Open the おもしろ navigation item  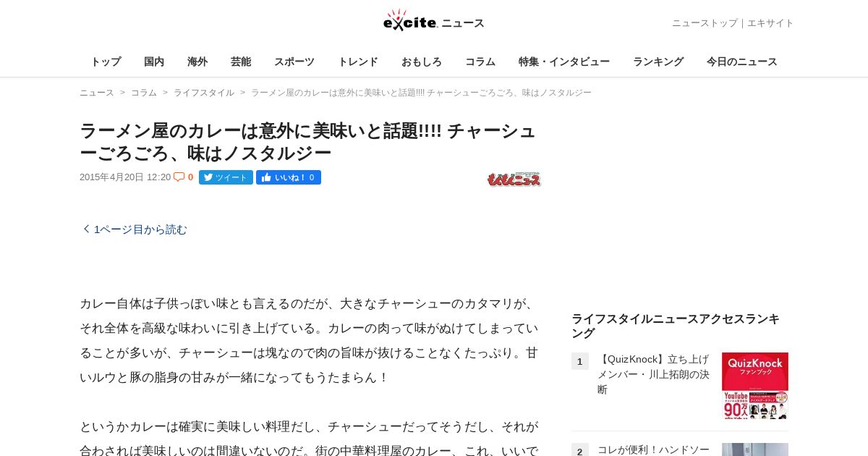click(x=422, y=62)
